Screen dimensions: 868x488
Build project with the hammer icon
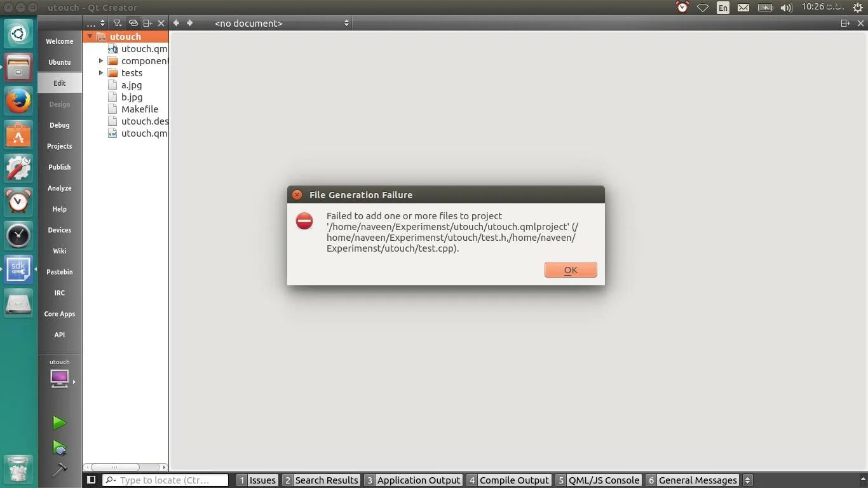tap(59, 470)
